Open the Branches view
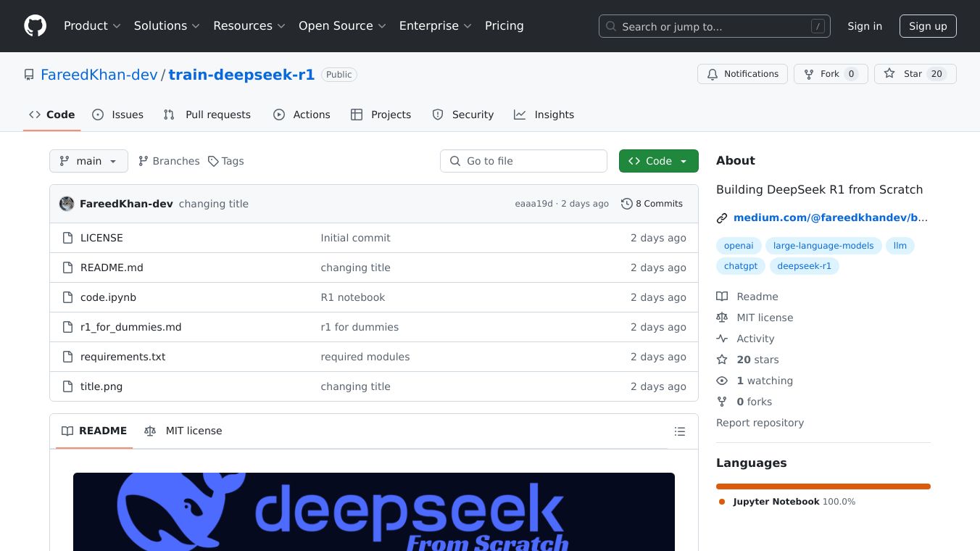The image size is (980, 551). click(169, 161)
